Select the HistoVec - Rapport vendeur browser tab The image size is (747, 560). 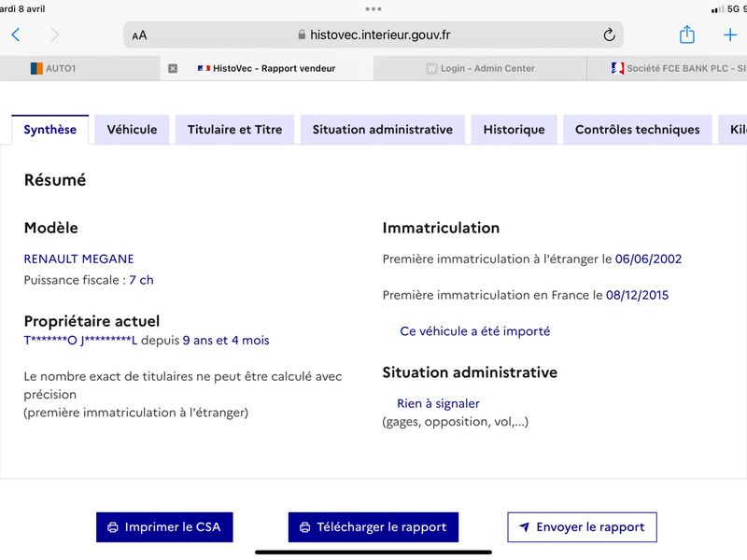click(267, 68)
